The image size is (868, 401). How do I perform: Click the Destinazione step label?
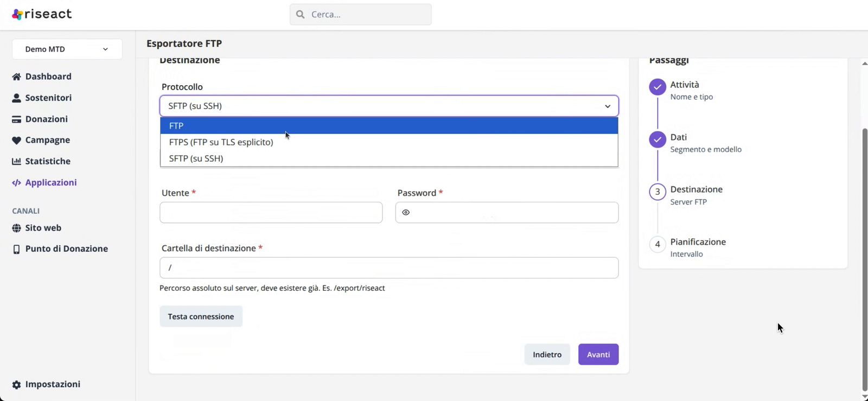coord(697,189)
